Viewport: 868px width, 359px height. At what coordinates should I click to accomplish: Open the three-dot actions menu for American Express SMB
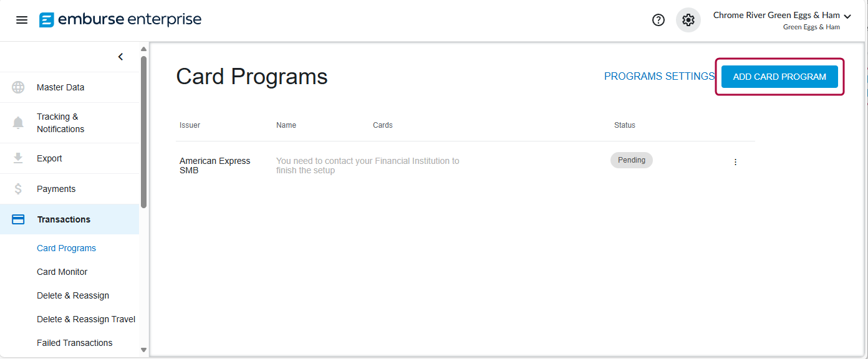click(735, 161)
